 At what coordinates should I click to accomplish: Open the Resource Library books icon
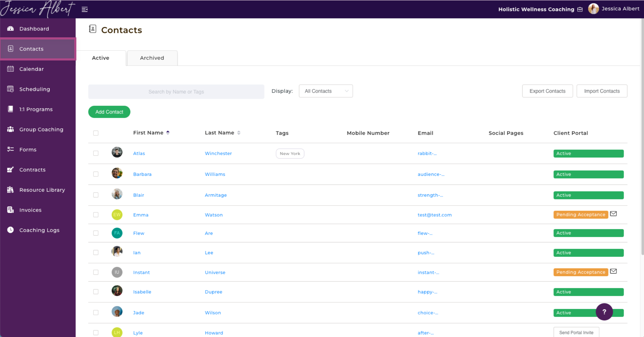[x=11, y=190]
